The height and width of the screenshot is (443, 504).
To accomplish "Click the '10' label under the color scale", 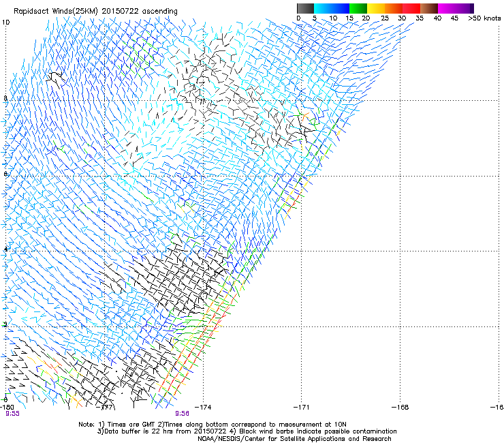I will pyautogui.click(x=333, y=18).
